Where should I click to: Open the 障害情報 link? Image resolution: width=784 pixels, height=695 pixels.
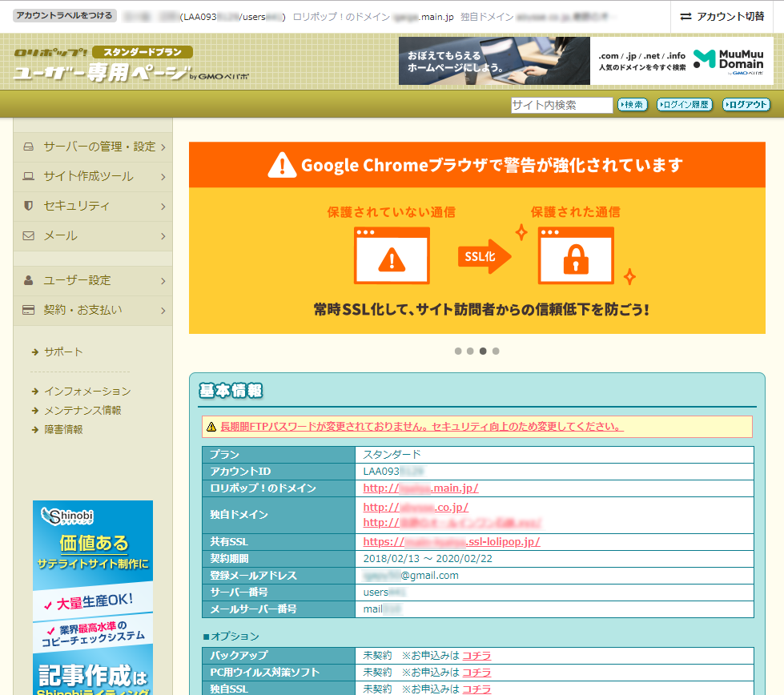pyautogui.click(x=63, y=429)
